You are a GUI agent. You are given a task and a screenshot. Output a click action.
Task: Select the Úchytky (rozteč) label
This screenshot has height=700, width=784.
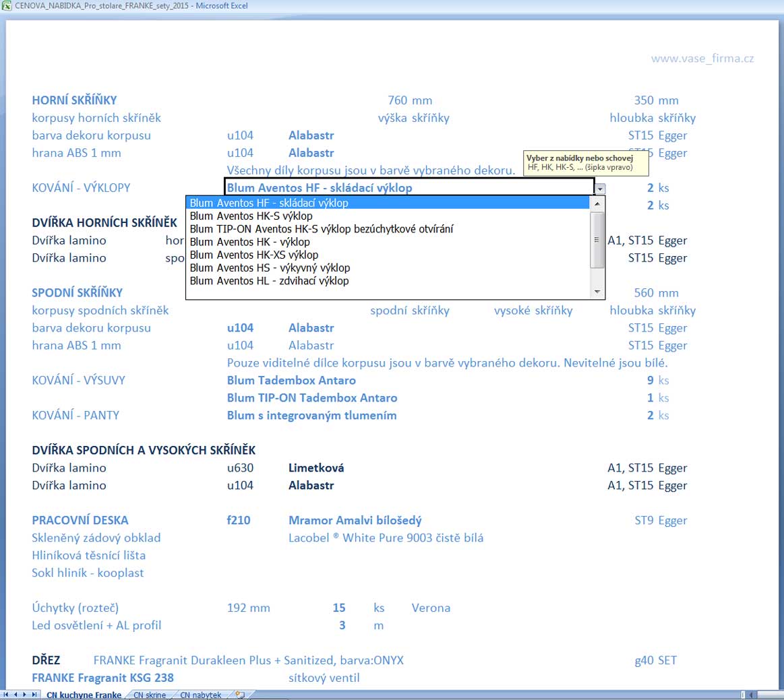click(x=76, y=608)
